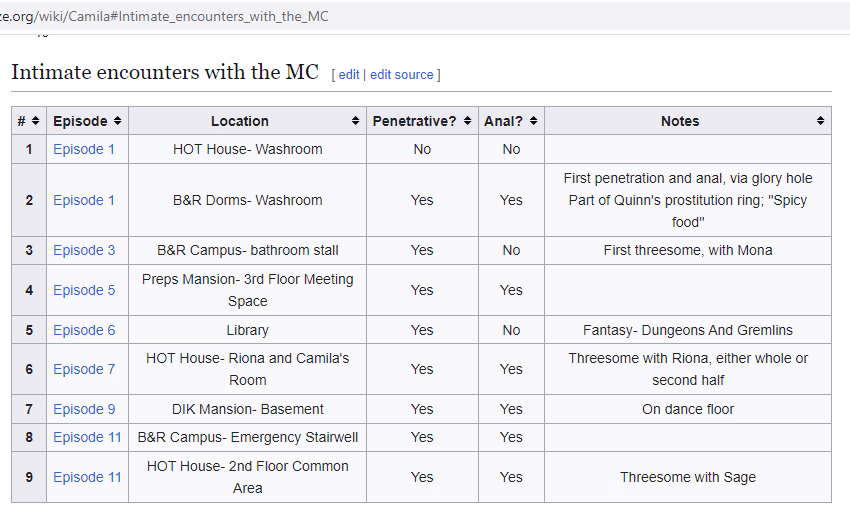The height and width of the screenshot is (520, 850).
Task: Follow the Episode 3 link
Action: point(84,250)
